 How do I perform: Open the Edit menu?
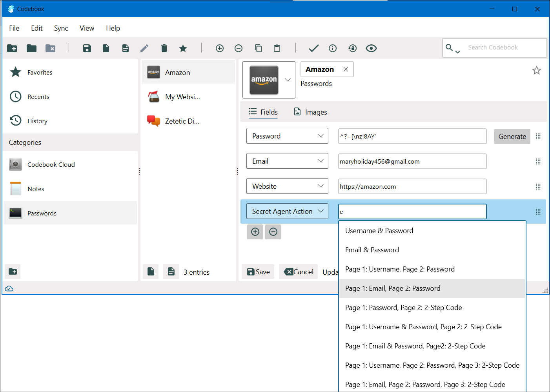coord(37,28)
